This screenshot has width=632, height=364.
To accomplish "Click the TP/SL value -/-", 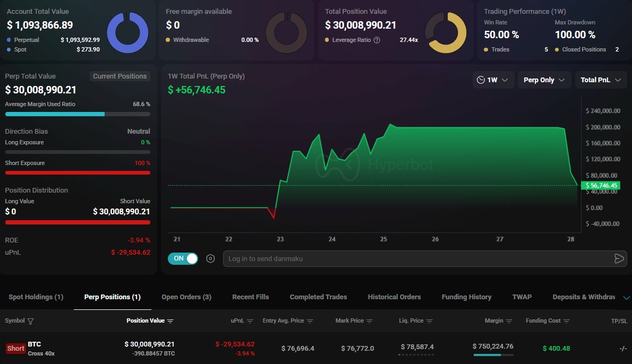I will click(x=623, y=348).
